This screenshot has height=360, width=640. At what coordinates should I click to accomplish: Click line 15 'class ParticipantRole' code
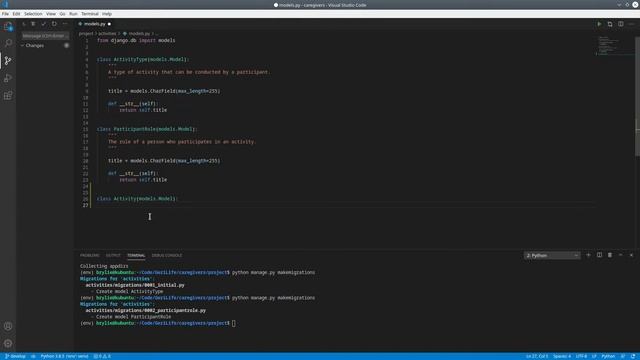click(x=147, y=129)
